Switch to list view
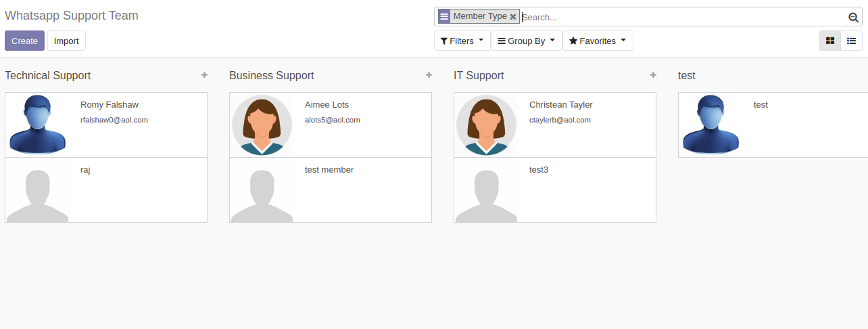 coord(852,41)
